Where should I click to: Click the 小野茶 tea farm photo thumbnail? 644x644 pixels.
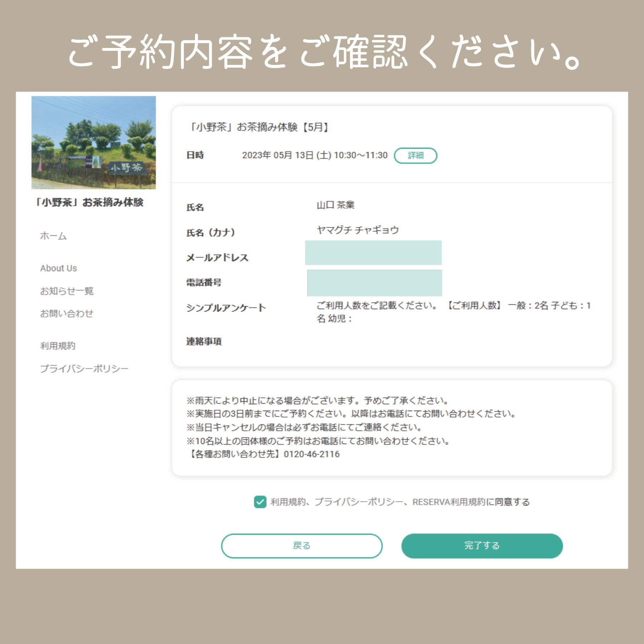point(93,142)
